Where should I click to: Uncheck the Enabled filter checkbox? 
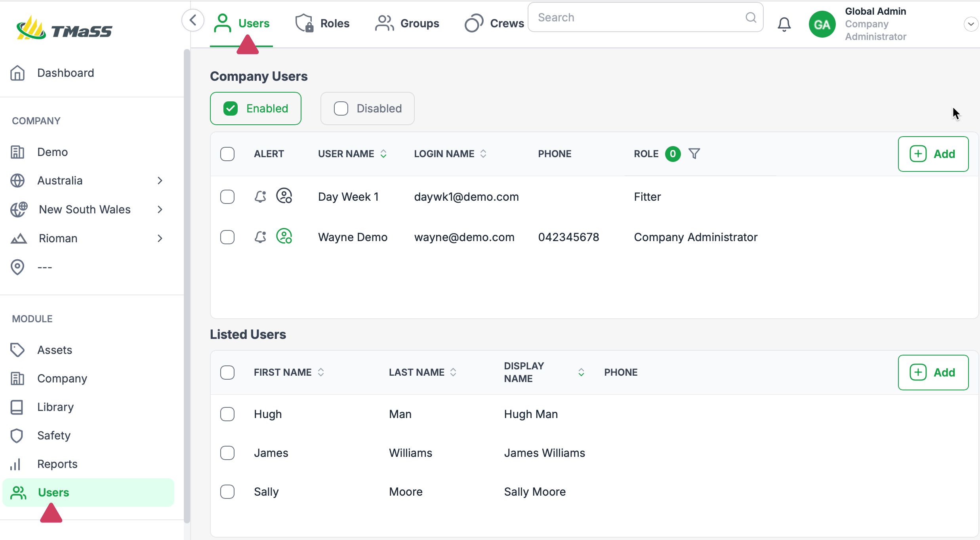click(231, 108)
